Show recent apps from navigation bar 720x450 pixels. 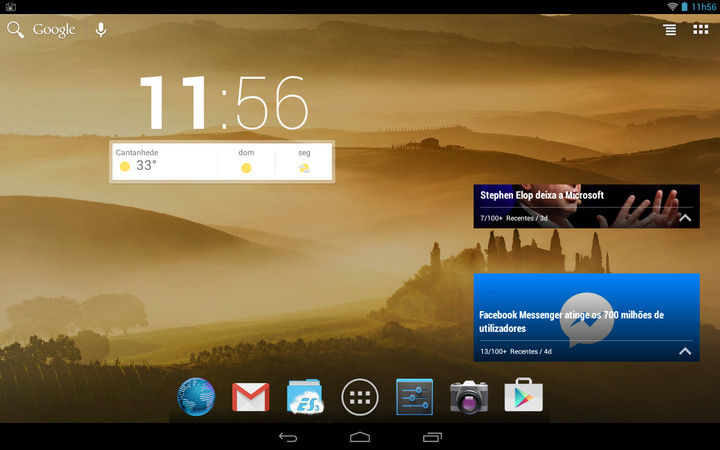point(433,437)
